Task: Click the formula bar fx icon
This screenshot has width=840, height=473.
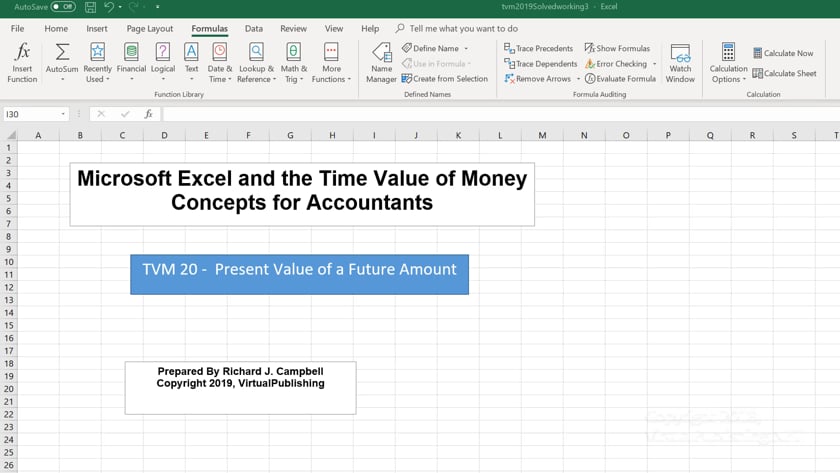Action: 148,114
